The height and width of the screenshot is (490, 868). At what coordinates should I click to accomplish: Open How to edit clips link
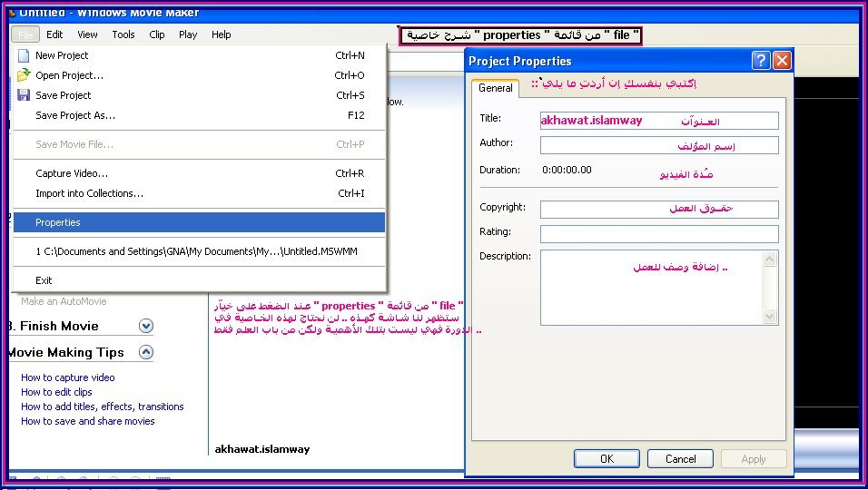[56, 392]
